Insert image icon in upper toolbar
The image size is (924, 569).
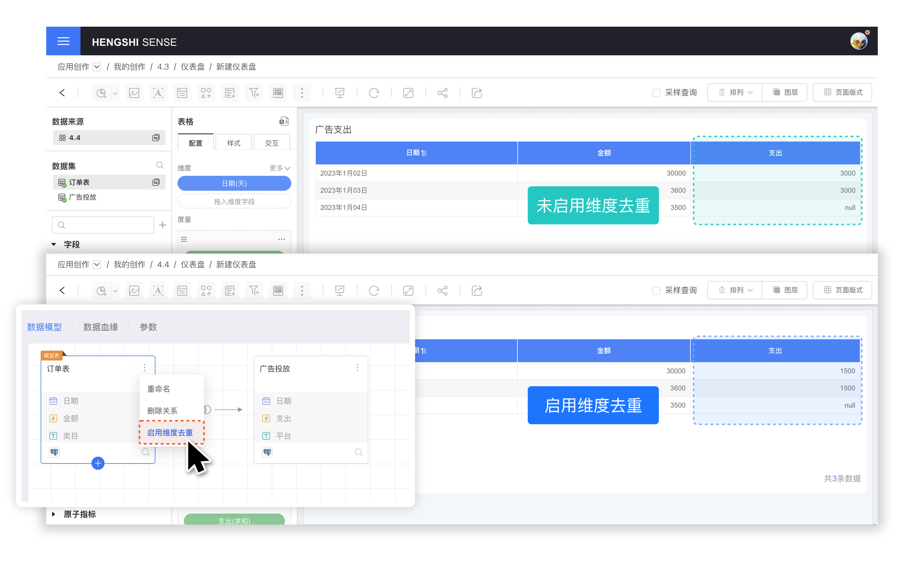134,92
